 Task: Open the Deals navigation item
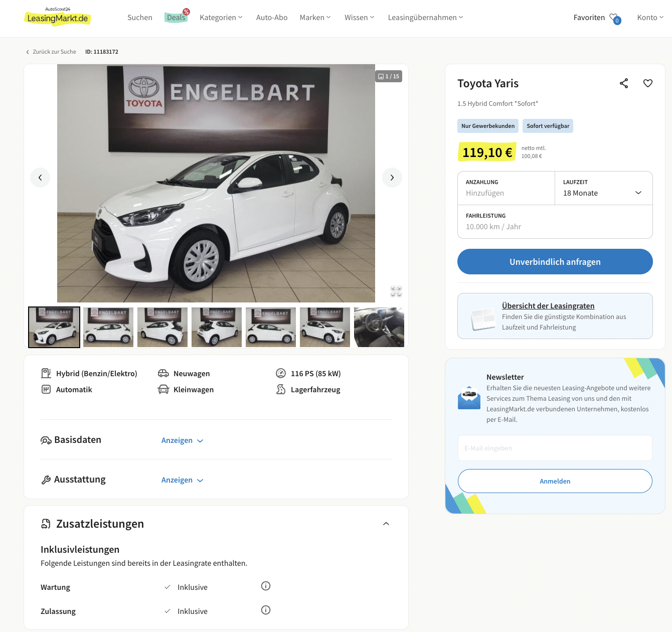(177, 18)
